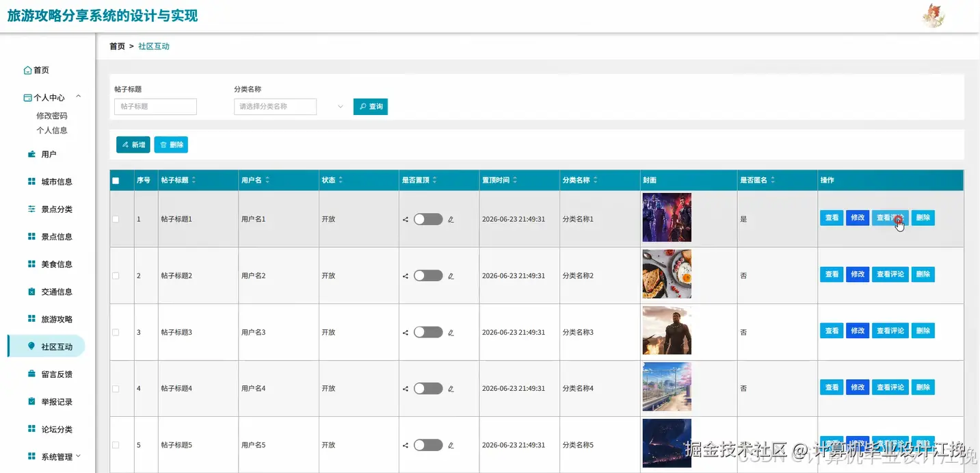The image size is (980, 473).
Task: Toggle the 是否置顶 switch for 帖子标题3
Action: [428, 332]
